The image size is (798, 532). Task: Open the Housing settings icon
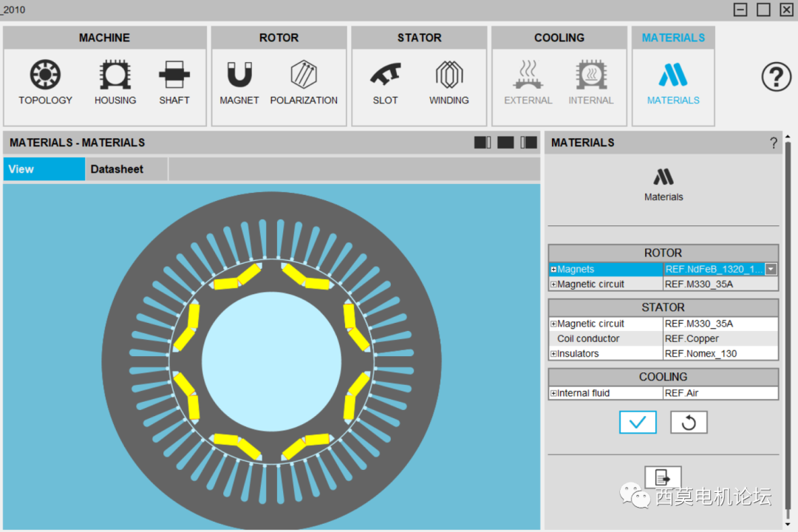[115, 82]
